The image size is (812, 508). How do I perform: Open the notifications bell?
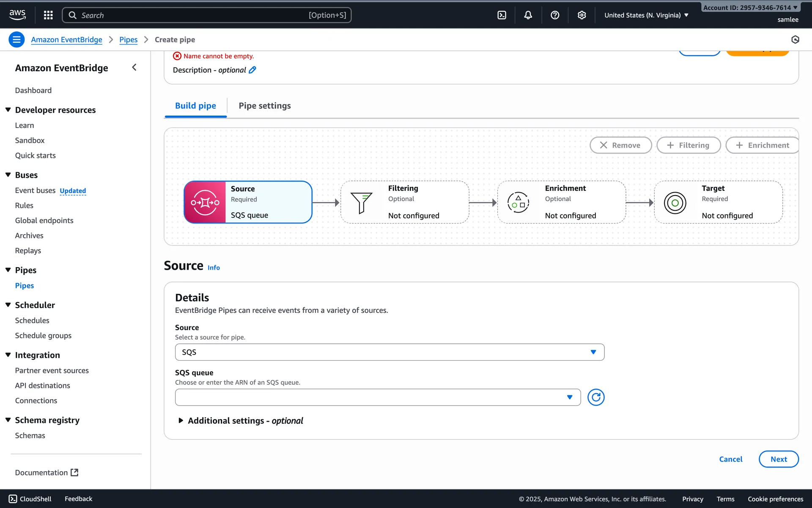click(528, 15)
